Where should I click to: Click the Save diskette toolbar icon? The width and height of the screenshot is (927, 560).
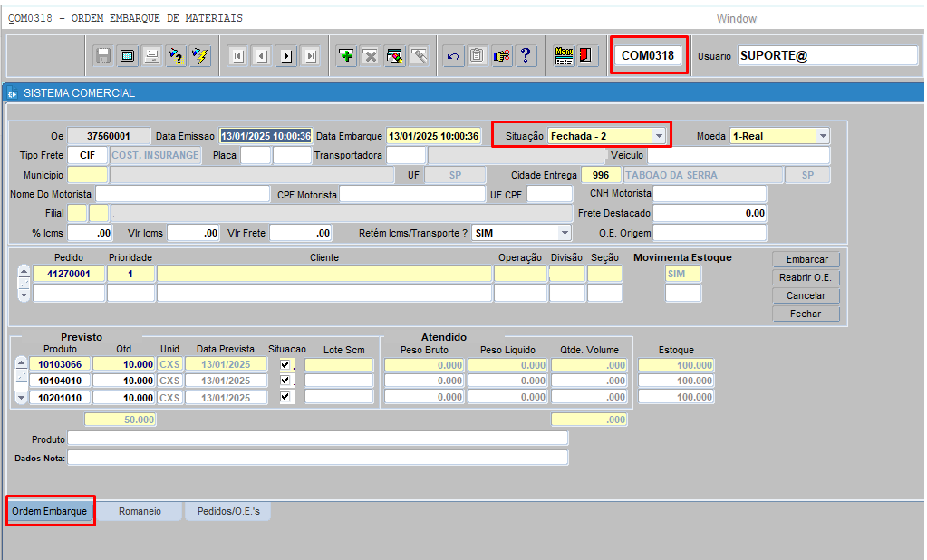pos(103,56)
